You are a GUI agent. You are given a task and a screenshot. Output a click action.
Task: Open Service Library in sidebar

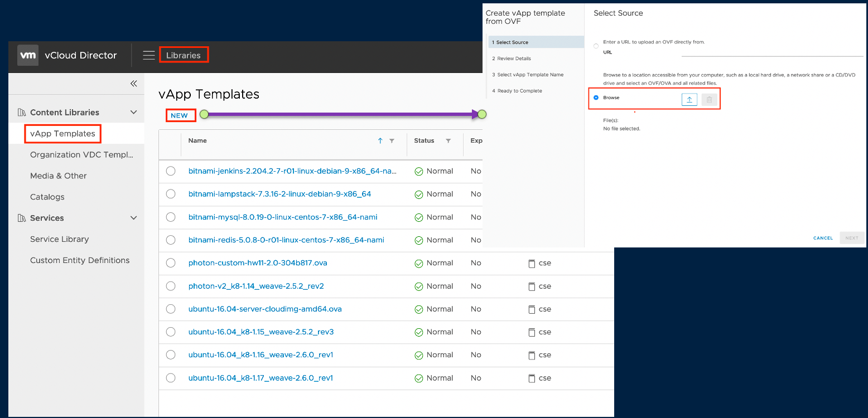[x=59, y=239]
